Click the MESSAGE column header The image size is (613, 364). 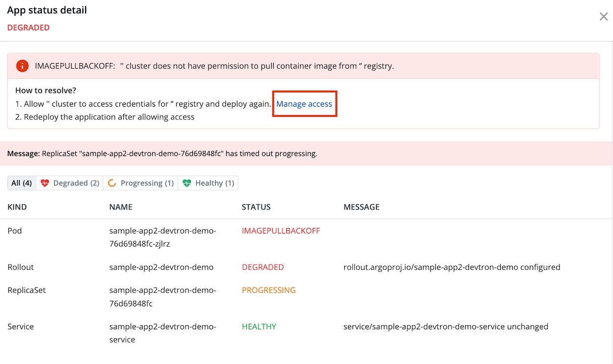pos(361,207)
